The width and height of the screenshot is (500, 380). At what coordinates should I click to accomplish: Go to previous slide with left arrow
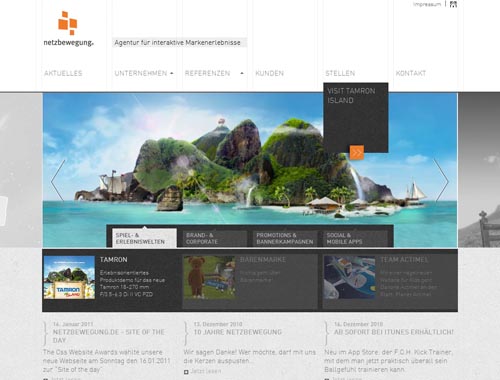coord(58,180)
